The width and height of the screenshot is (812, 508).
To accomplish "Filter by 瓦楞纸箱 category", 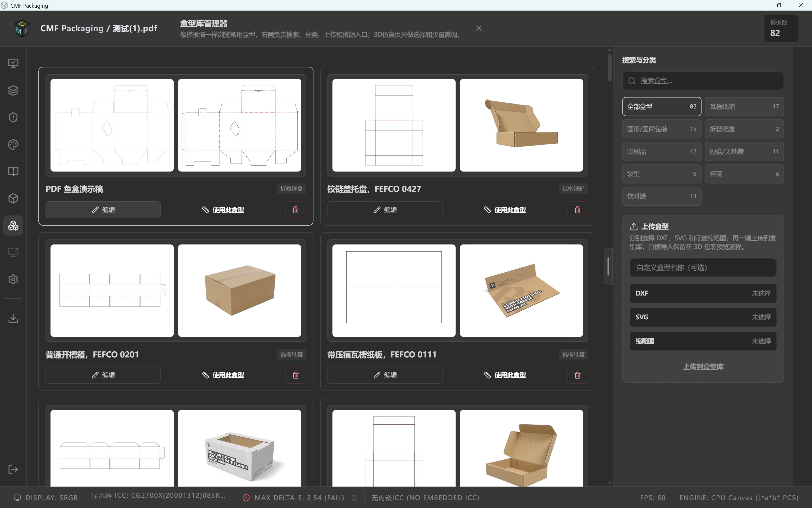I will (x=744, y=107).
